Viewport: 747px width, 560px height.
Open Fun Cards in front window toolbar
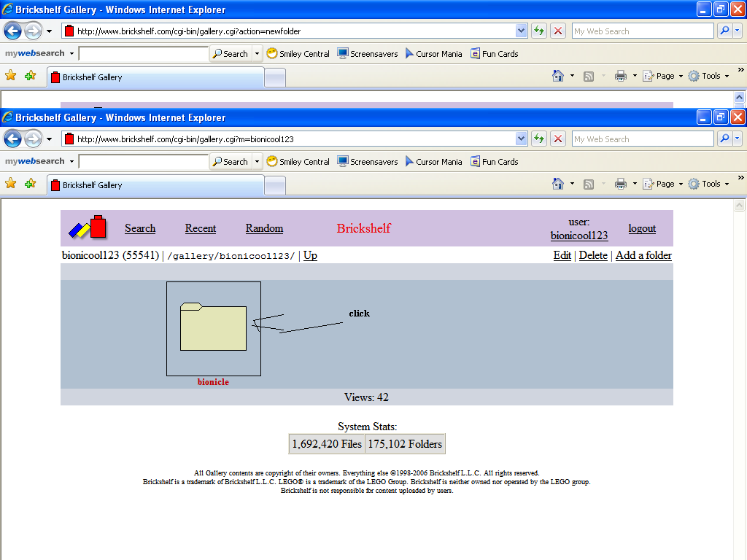pos(495,162)
